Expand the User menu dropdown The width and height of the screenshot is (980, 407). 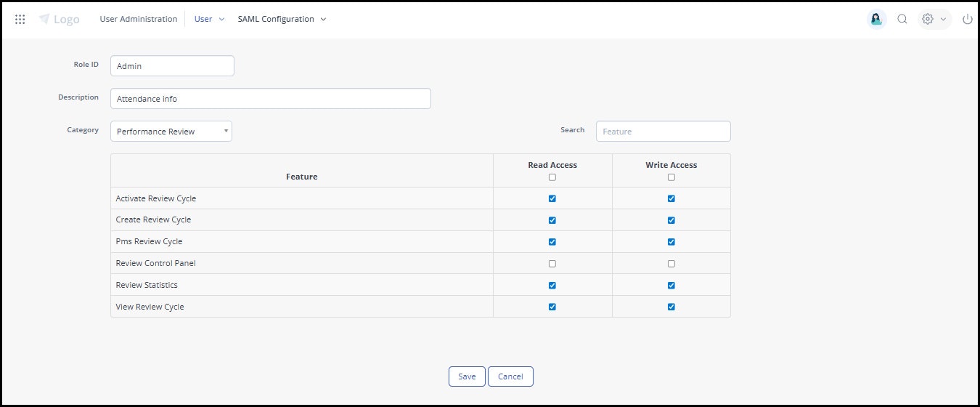coord(210,20)
